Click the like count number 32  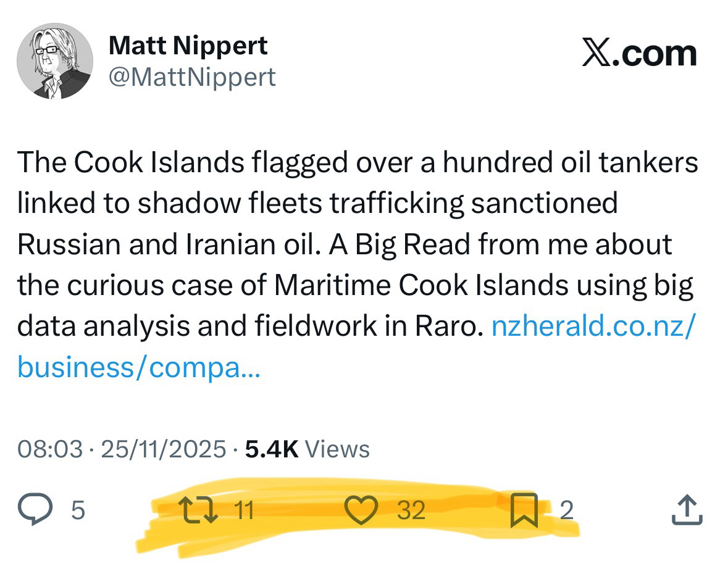[411, 510]
